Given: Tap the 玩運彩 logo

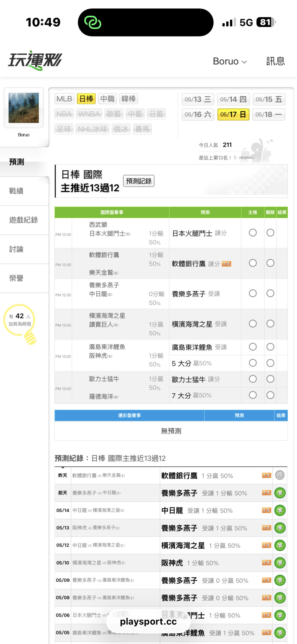Looking at the screenshot, I should point(35,61).
